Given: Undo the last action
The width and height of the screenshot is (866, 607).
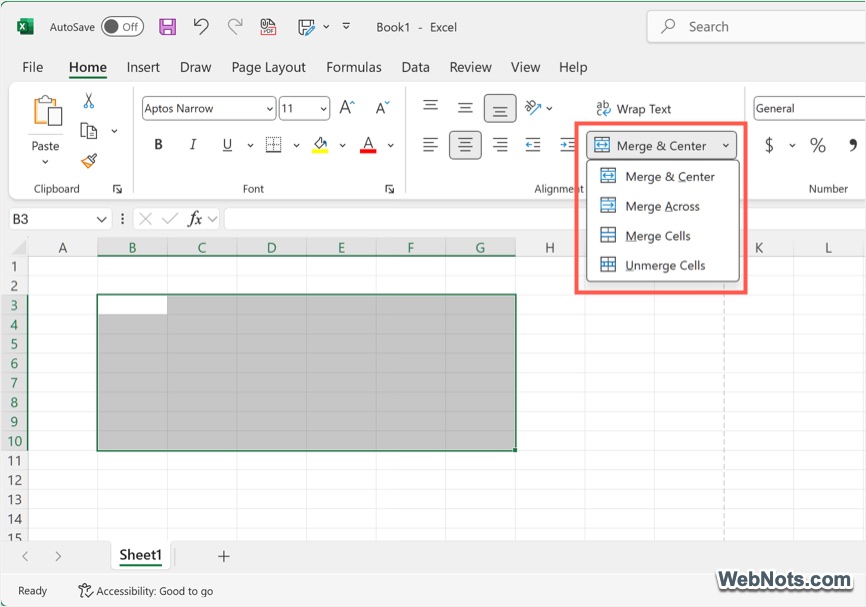Looking at the screenshot, I should tap(201, 27).
